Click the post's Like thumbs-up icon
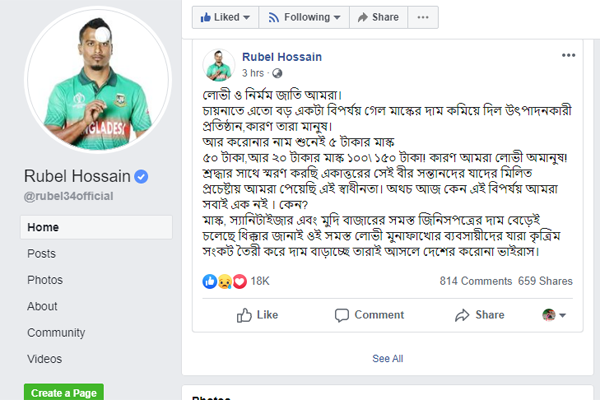The width and height of the screenshot is (600, 400). (x=244, y=315)
